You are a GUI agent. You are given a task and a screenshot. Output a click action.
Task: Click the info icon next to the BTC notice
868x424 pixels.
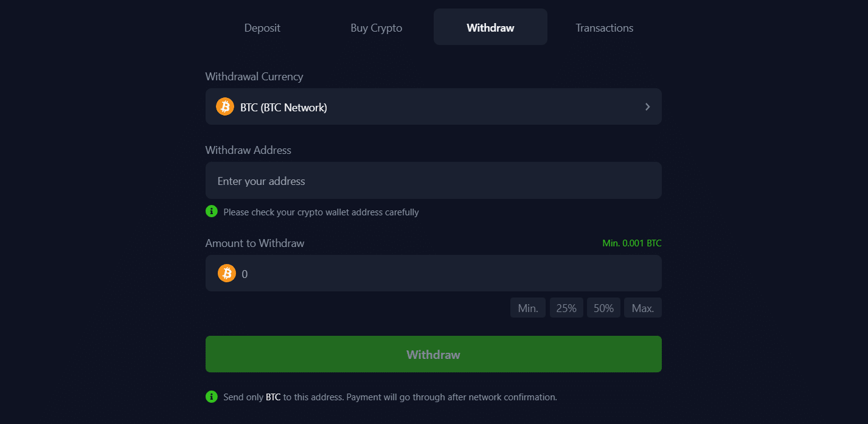(x=211, y=396)
